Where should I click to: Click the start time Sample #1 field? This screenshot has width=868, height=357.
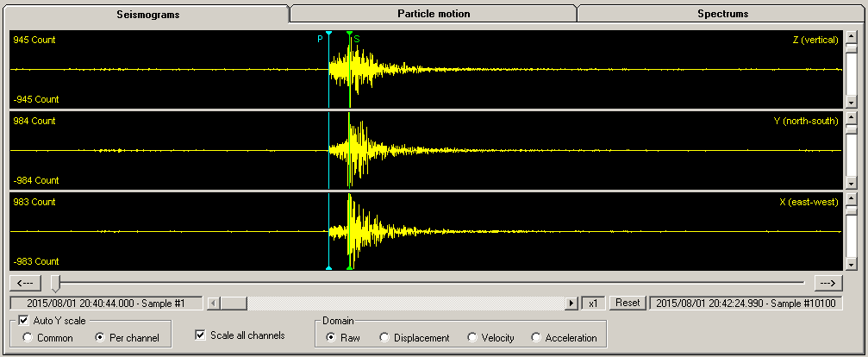pyautogui.click(x=106, y=304)
